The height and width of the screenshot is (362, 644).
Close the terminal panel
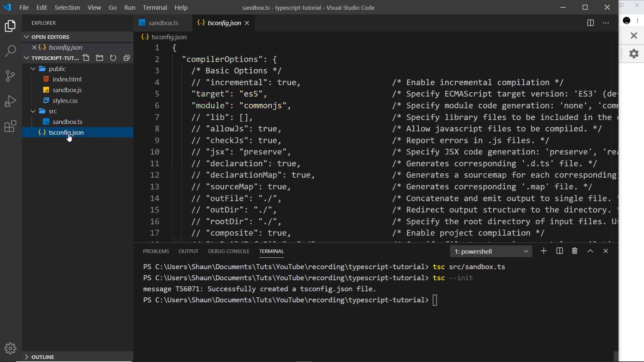coord(606,251)
